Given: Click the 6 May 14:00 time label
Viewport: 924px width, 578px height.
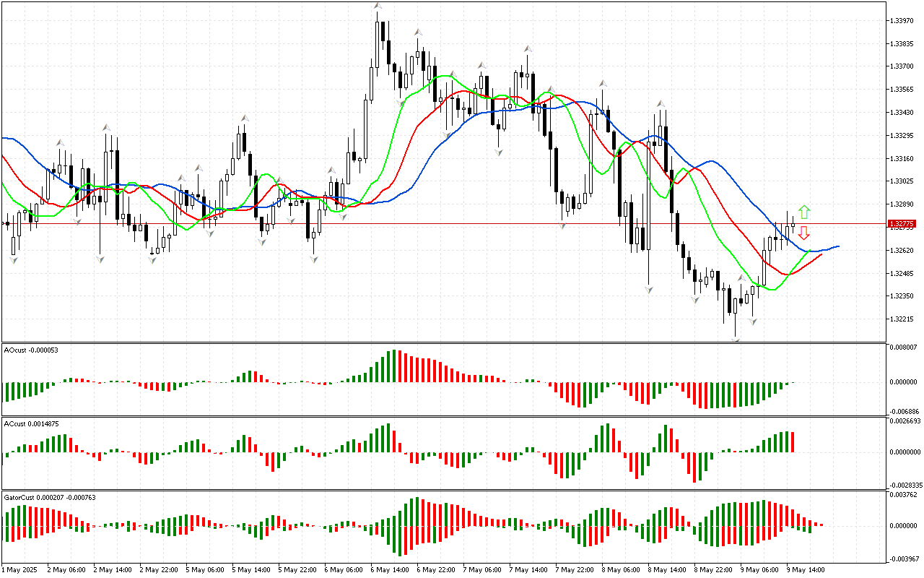Looking at the screenshot, I should 388,569.
